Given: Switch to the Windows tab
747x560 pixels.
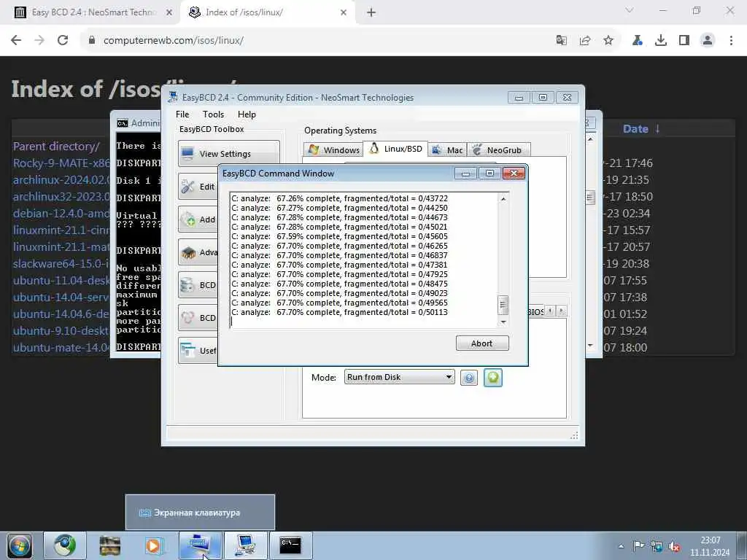Looking at the screenshot, I should click(x=333, y=150).
